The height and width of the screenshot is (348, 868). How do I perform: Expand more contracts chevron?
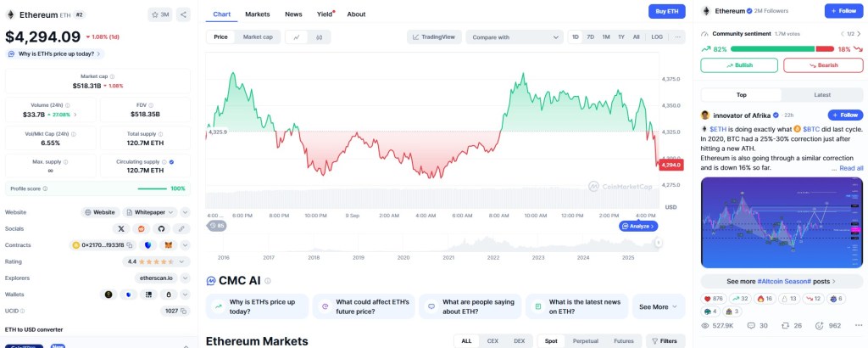(185, 245)
